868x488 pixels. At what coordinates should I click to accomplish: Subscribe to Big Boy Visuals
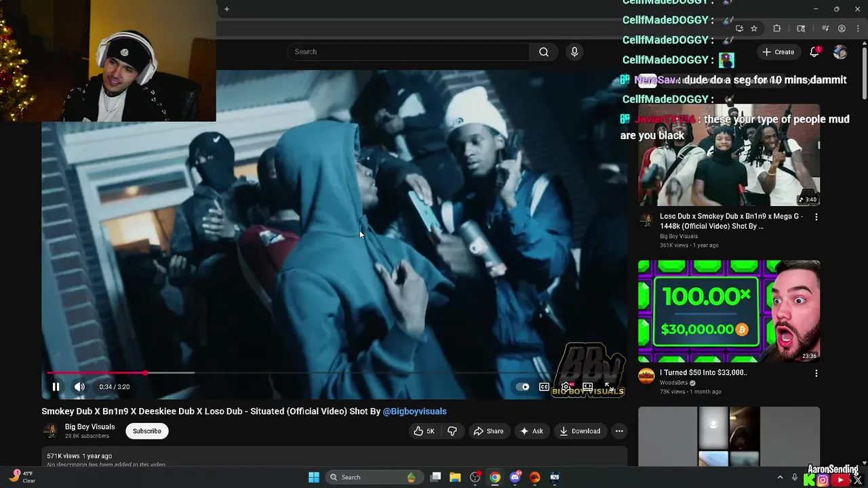[147, 431]
